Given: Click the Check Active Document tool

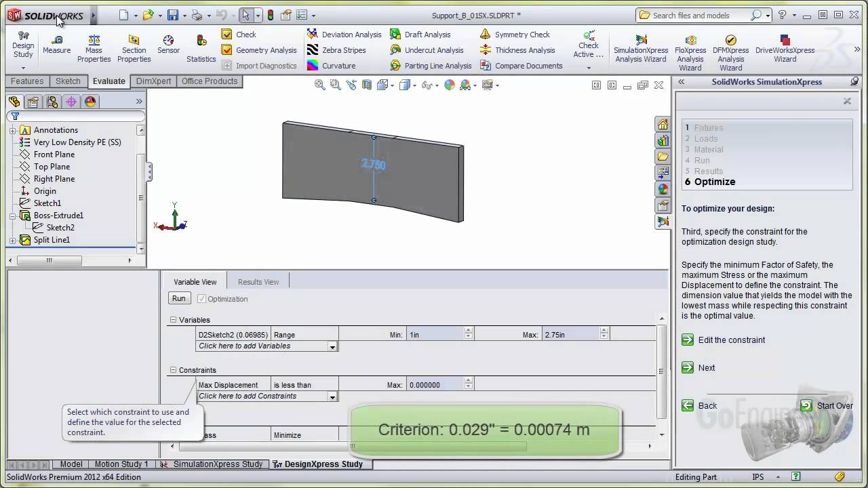Looking at the screenshot, I should [x=588, y=45].
